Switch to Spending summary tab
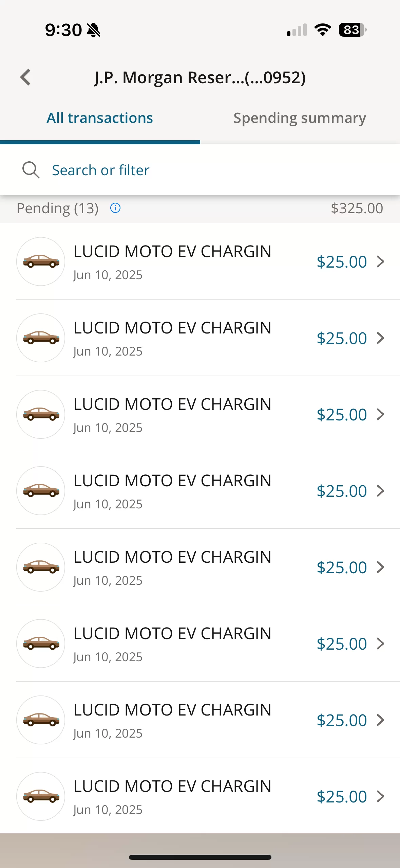Screen dimensions: 400x868 pos(300,118)
